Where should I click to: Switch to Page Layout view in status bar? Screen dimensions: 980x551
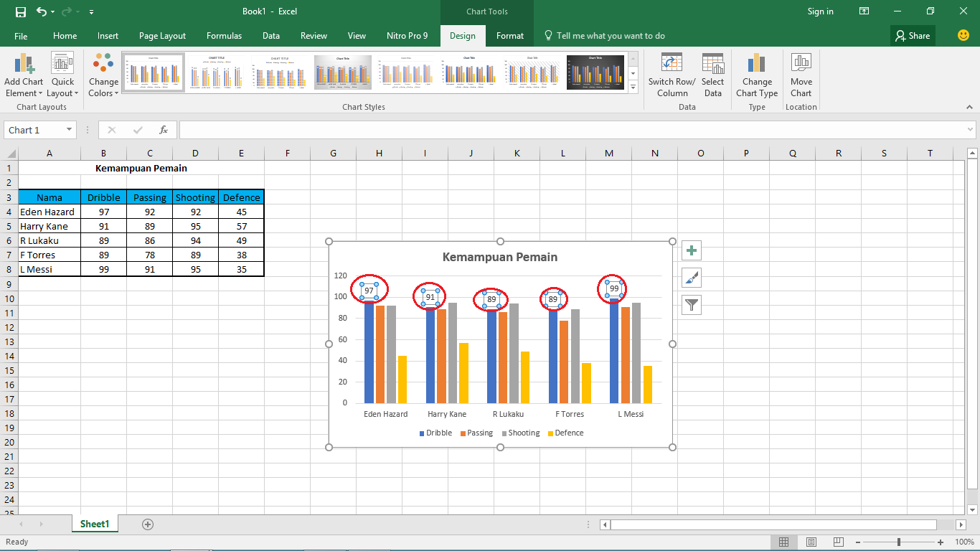click(811, 542)
